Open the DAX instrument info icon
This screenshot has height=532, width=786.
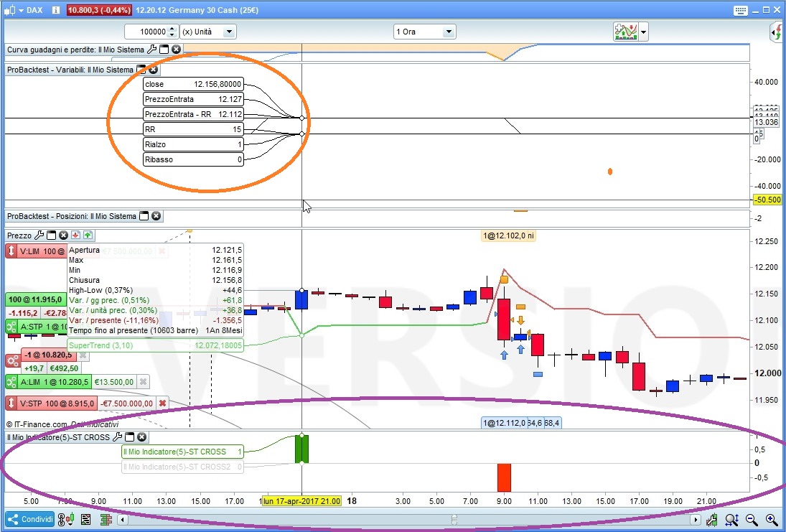tap(56, 10)
